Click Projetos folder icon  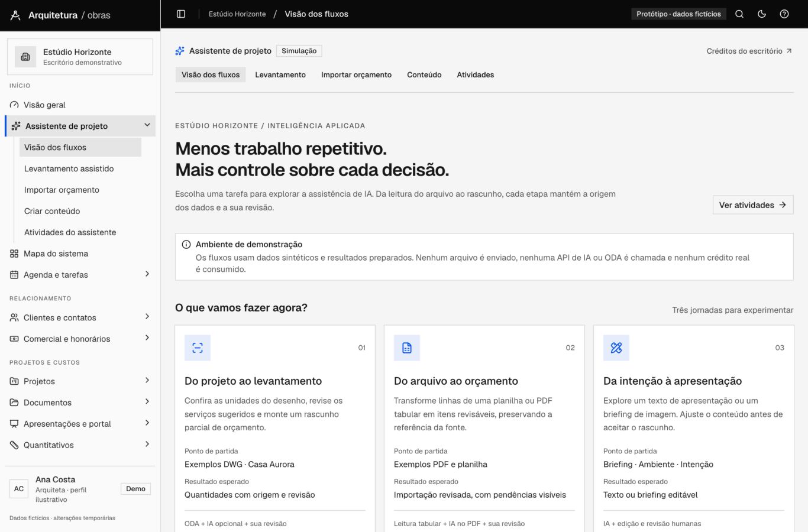14,381
